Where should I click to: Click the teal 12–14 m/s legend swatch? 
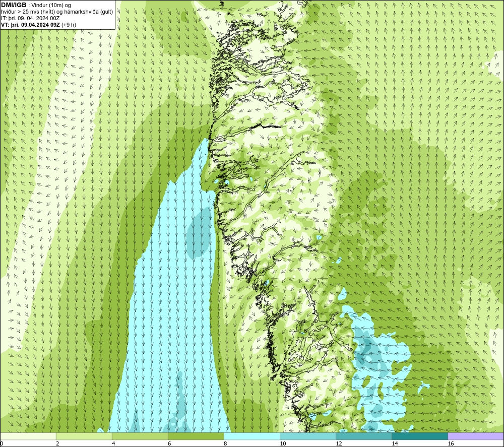pyautogui.click(x=363, y=436)
